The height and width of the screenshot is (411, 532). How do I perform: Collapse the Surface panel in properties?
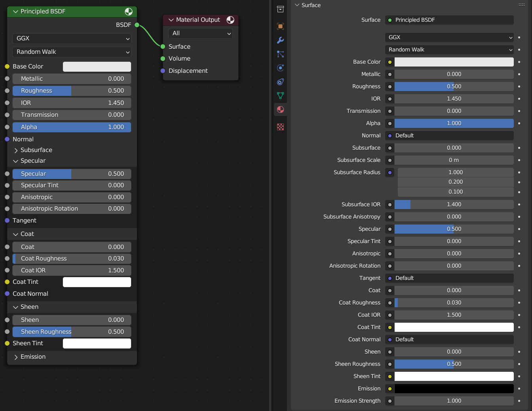tap(297, 5)
